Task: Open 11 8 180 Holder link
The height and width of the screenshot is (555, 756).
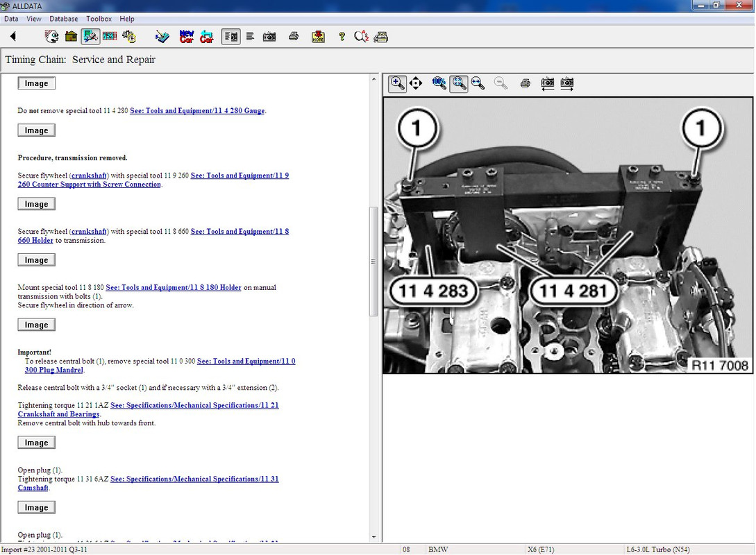Action: pyautogui.click(x=174, y=288)
